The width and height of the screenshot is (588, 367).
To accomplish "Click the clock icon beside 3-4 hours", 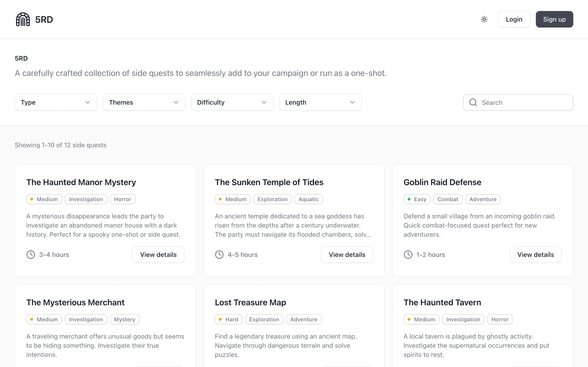I will tap(31, 255).
